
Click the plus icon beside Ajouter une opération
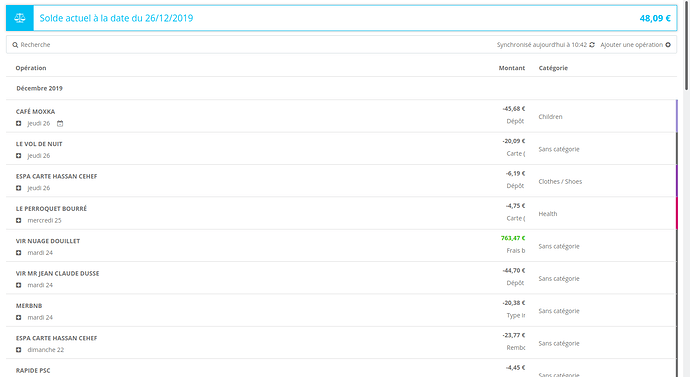point(668,45)
